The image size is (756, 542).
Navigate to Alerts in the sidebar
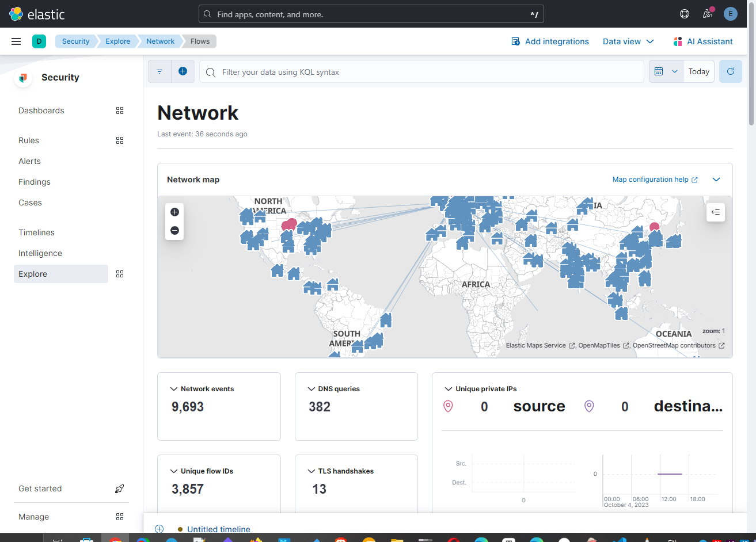click(x=29, y=161)
